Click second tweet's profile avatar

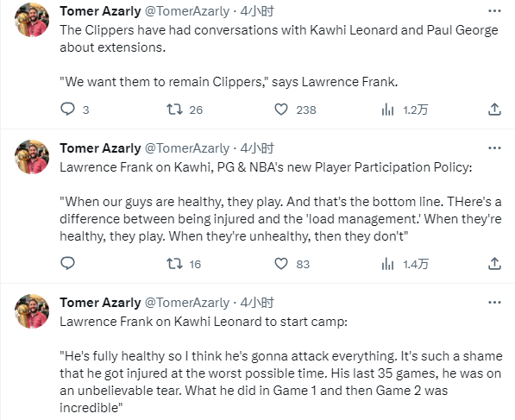point(32,157)
